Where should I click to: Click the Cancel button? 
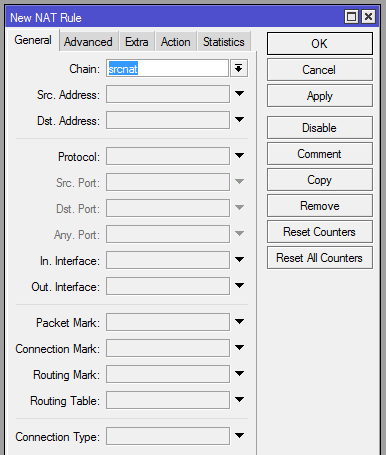point(320,70)
